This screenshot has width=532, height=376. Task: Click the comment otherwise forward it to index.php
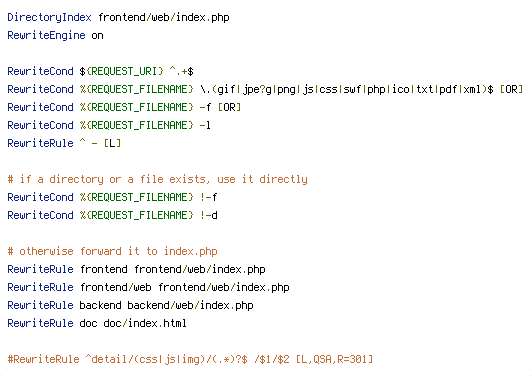point(112,251)
